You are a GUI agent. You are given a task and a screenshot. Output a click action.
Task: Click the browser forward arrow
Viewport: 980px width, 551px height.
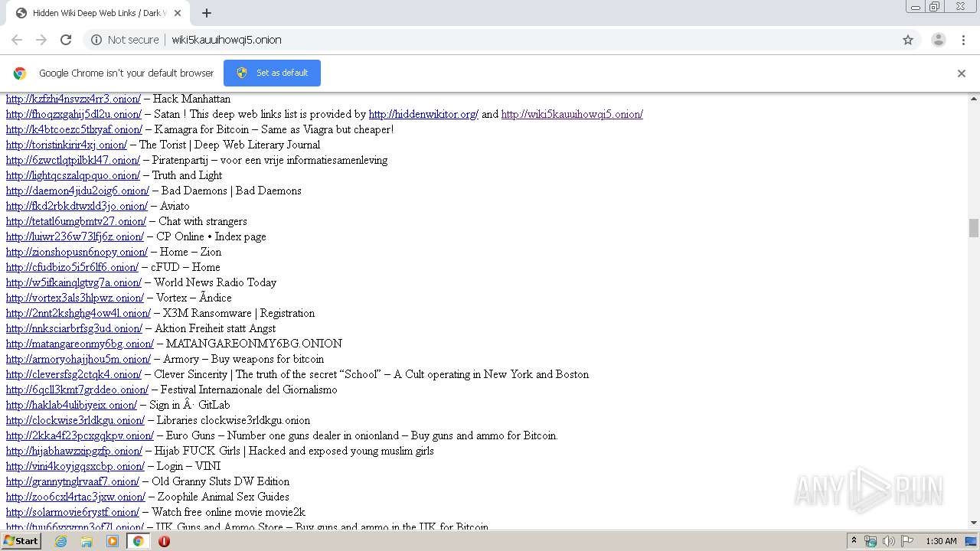pos(41,40)
